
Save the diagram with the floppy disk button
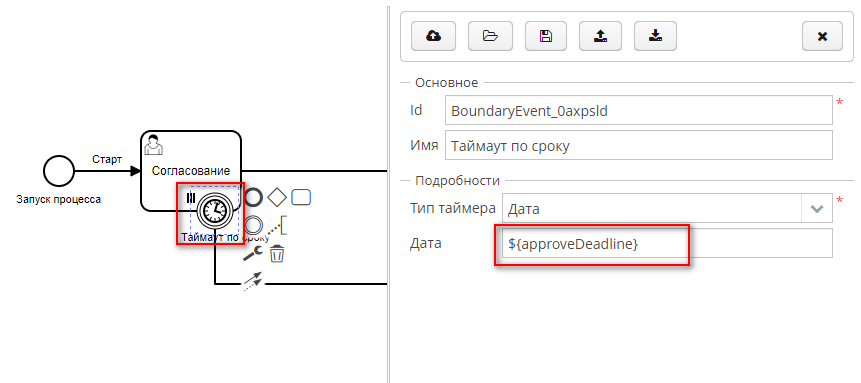coord(546,36)
